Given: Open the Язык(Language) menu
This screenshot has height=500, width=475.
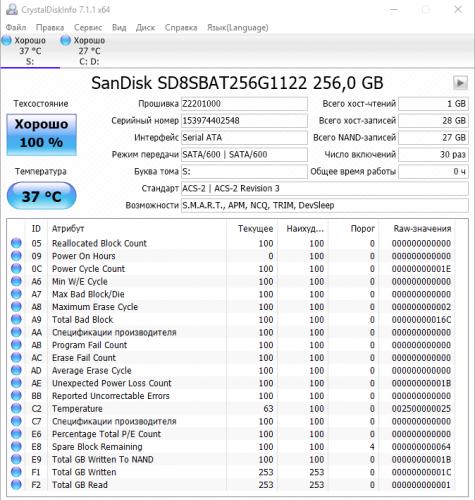Looking at the screenshot, I should click(x=238, y=27).
